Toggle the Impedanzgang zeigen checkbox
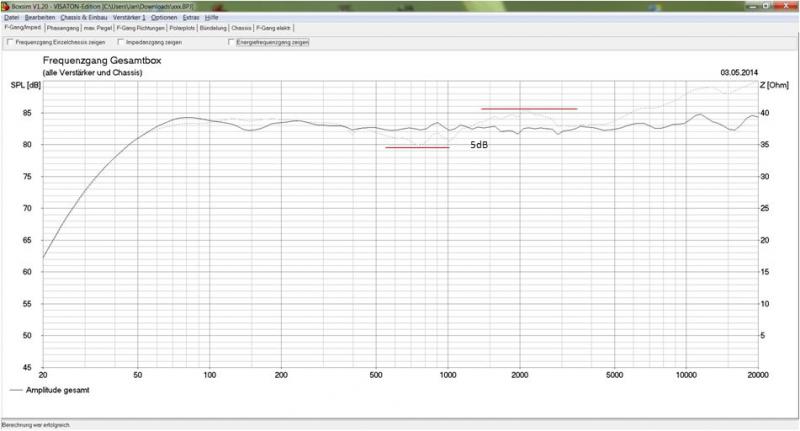Viewport: 800px width, 431px height. 121,43
